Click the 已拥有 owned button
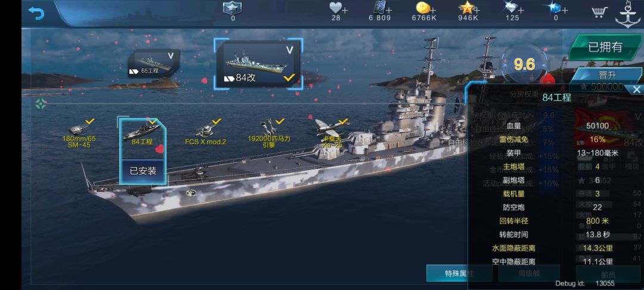644x290 pixels. [x=605, y=48]
